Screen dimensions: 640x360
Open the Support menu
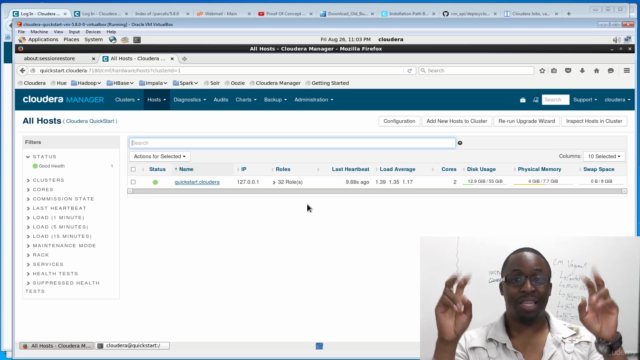pyautogui.click(x=585, y=100)
